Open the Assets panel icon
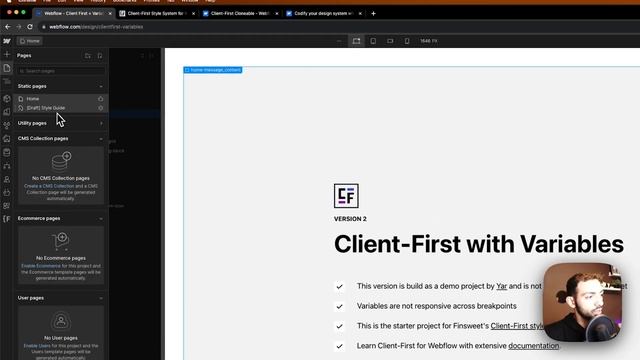Screen dimensions: 640x360 click(7, 139)
